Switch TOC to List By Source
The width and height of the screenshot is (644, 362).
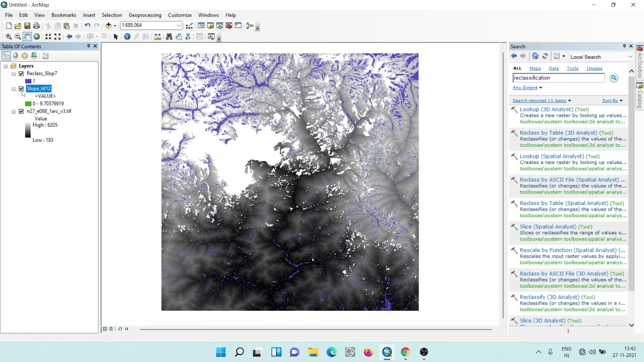coord(16,56)
